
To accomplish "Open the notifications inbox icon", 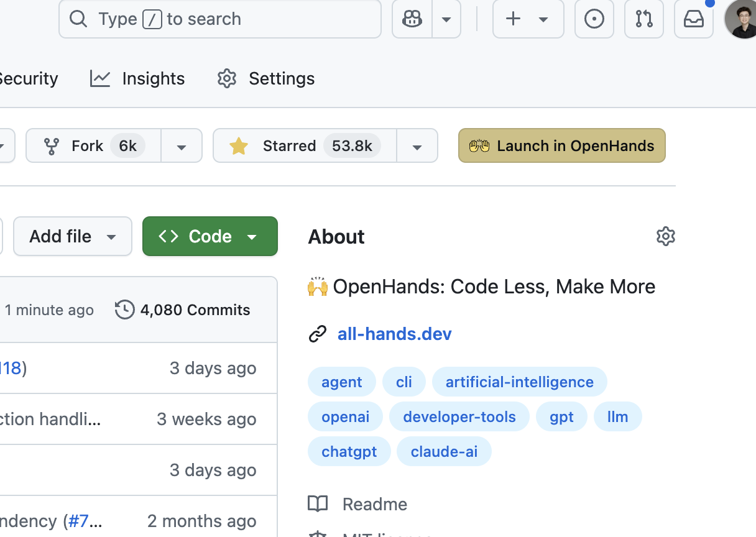I will (x=693, y=19).
